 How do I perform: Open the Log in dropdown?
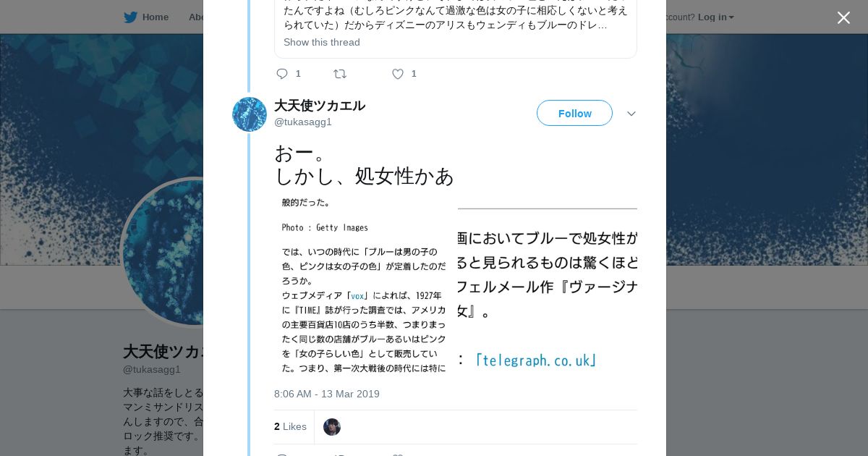715,17
